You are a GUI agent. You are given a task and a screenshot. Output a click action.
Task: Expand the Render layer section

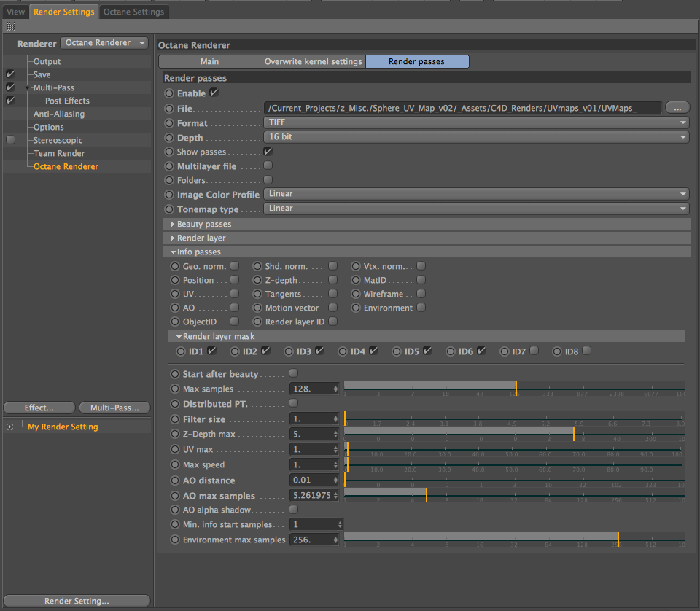pos(173,238)
